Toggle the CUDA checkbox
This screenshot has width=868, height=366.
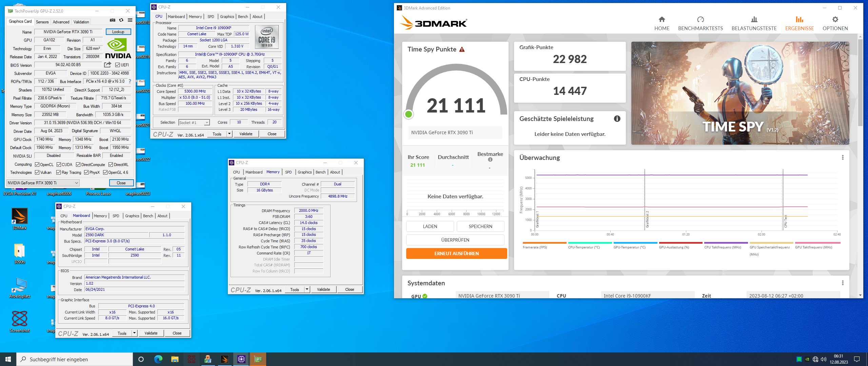coord(59,165)
